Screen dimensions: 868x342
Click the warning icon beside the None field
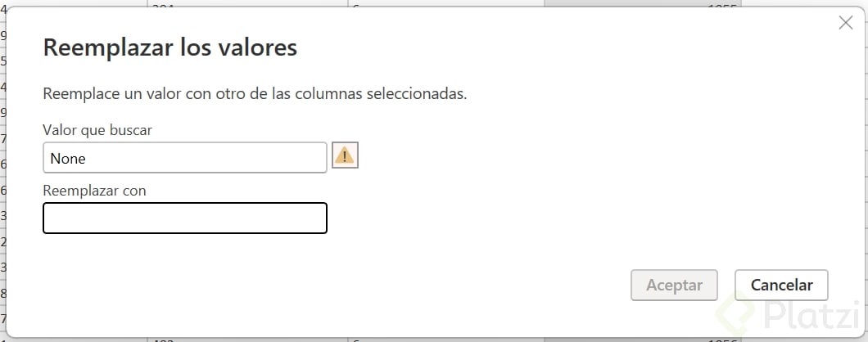[345, 155]
